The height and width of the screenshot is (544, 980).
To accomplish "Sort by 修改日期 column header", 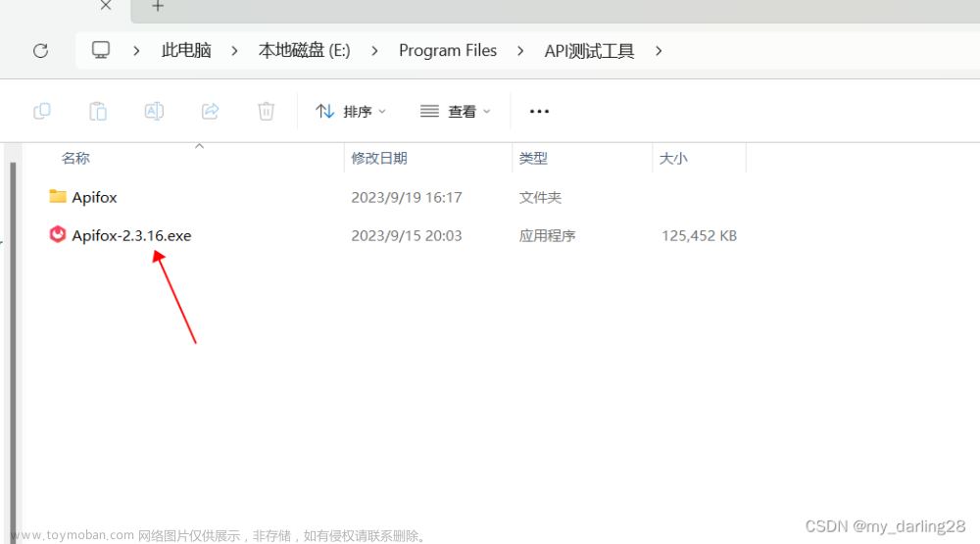I will pos(379,158).
